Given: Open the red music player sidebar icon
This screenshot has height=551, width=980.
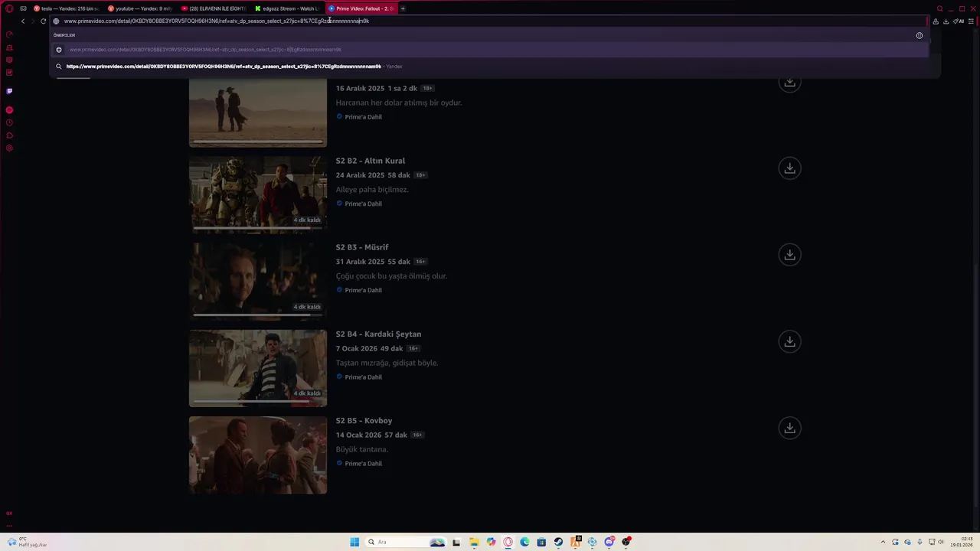Looking at the screenshot, I should pos(9,110).
